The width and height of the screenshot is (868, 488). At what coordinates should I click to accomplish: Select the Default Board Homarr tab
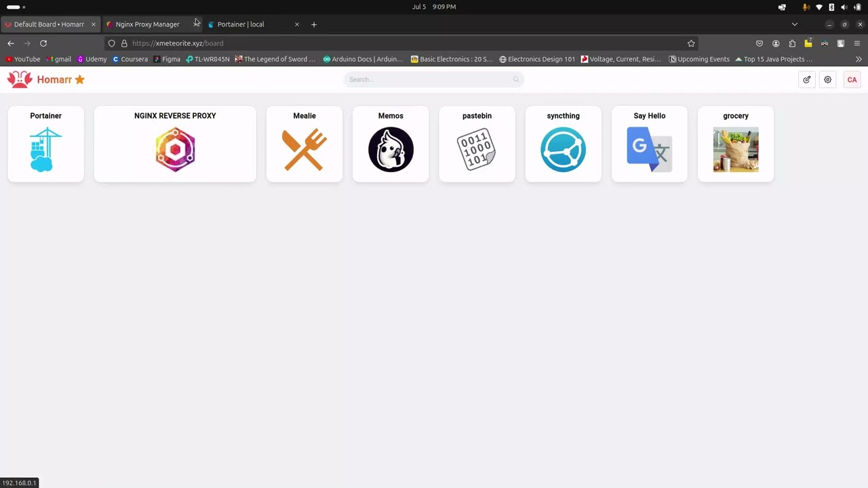click(x=49, y=24)
